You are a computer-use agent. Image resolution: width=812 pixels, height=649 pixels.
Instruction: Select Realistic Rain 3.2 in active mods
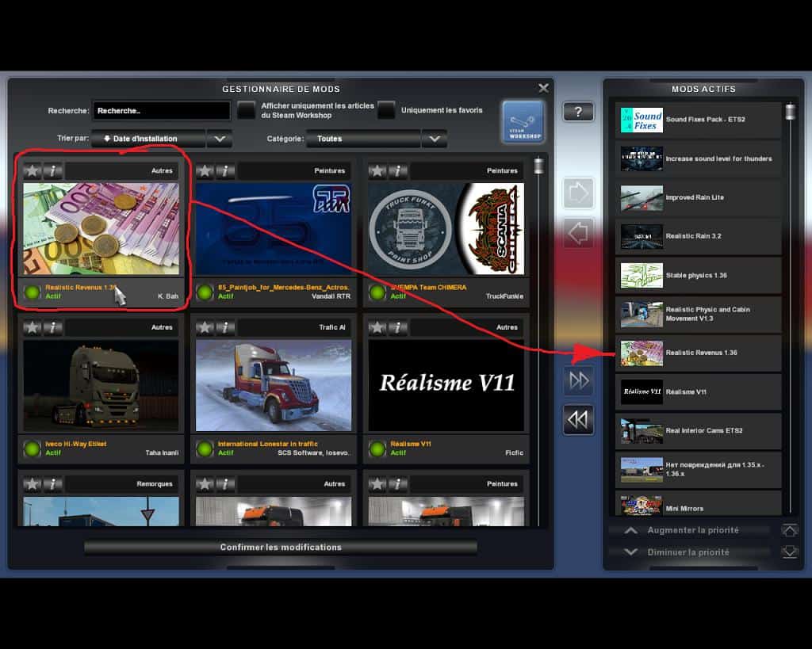pos(698,236)
